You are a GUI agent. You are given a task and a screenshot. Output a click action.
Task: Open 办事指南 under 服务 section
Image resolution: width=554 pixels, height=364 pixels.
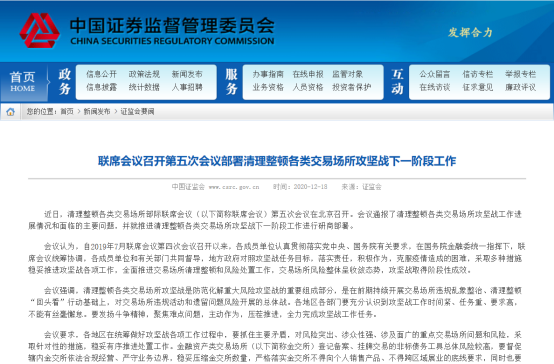[268, 74]
